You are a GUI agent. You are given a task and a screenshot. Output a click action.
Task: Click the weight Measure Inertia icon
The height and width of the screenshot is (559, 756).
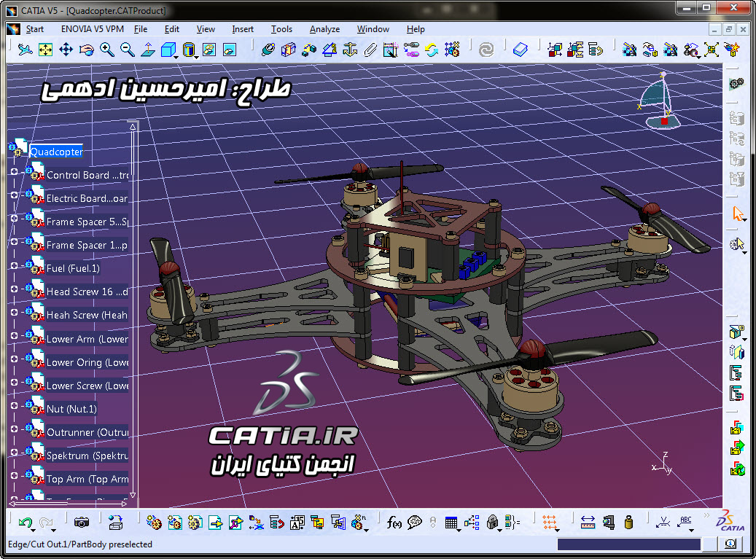pos(628,523)
